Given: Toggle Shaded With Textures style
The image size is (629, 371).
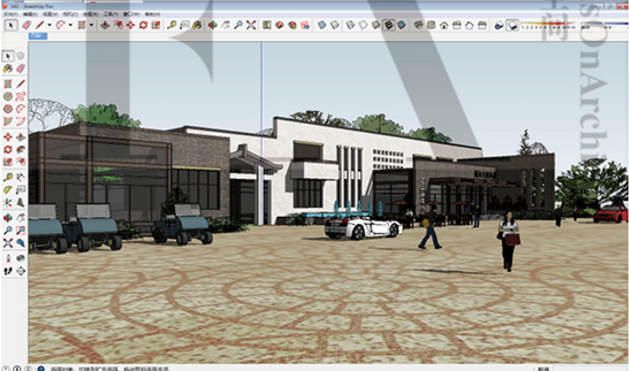Looking at the screenshot, I should coord(388,25).
